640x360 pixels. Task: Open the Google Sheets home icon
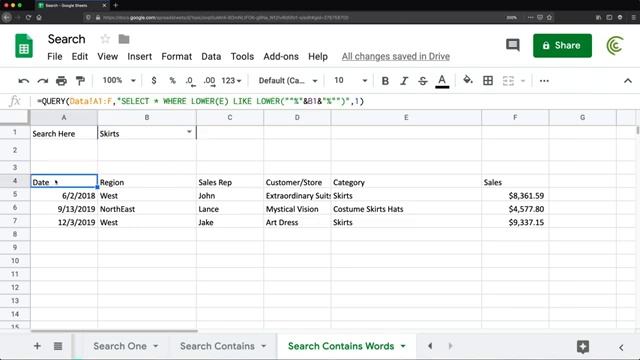(24, 46)
